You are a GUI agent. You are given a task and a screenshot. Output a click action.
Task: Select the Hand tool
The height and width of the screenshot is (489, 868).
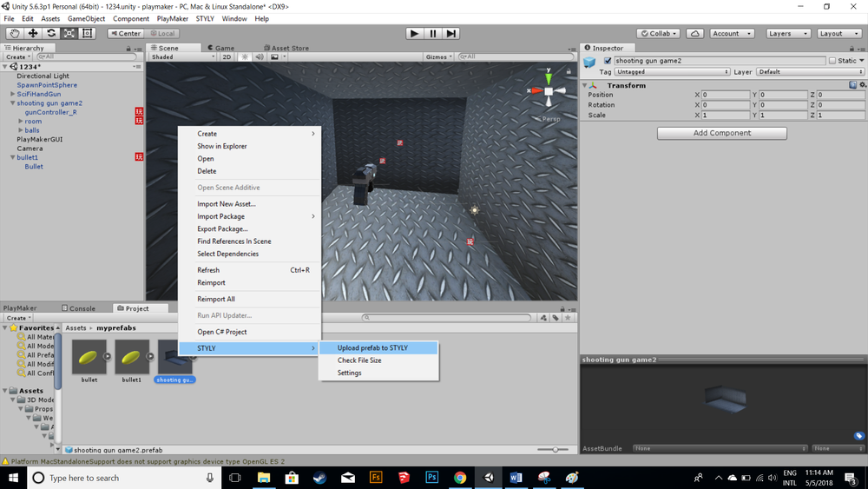pos(15,33)
